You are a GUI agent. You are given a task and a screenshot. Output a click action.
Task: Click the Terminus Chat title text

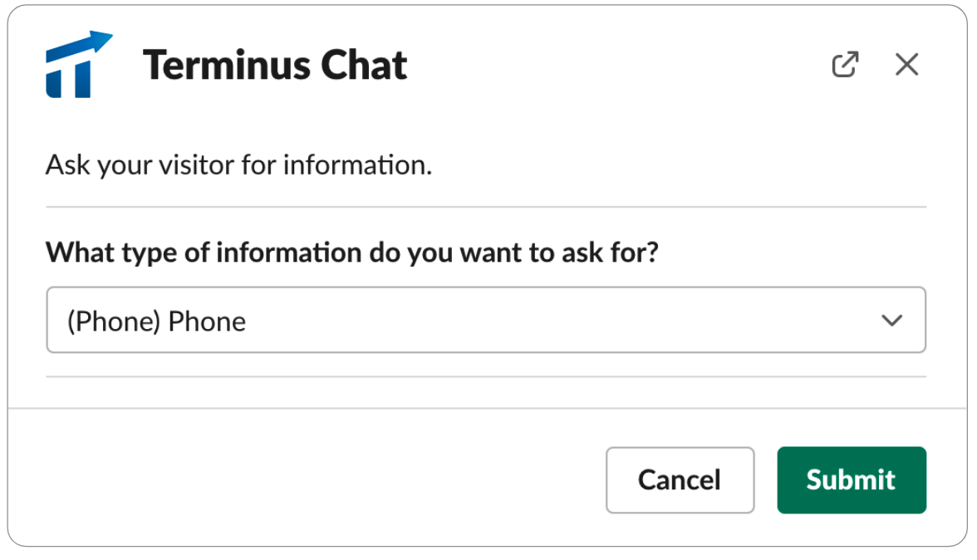pyautogui.click(x=275, y=65)
